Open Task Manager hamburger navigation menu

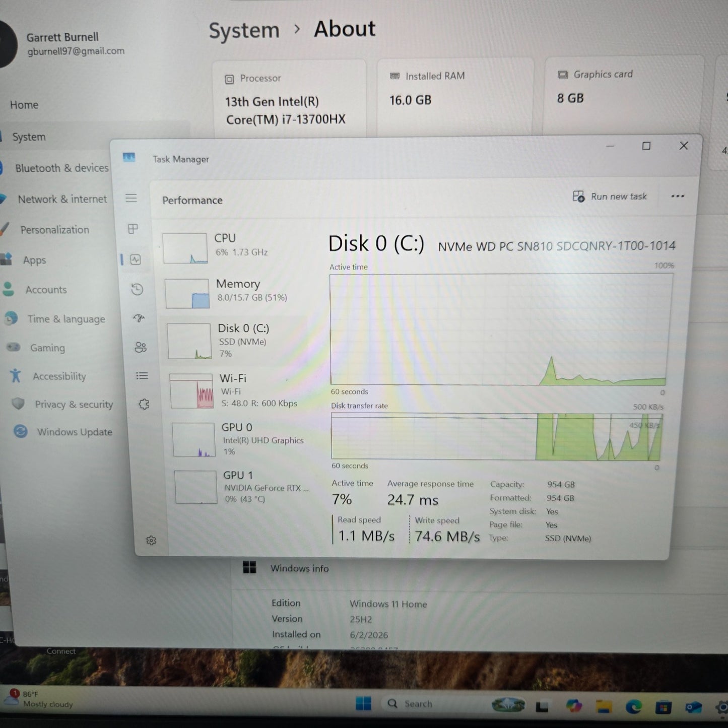click(x=131, y=198)
